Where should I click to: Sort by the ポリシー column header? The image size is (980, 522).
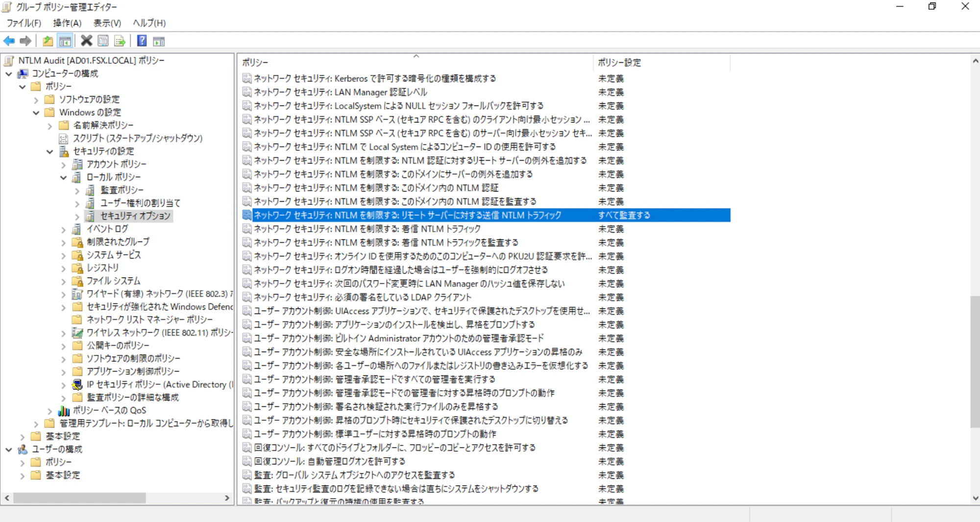[x=416, y=62]
